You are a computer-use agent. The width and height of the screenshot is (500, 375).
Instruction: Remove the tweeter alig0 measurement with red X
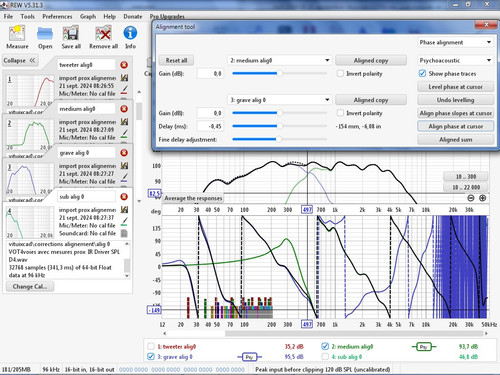tap(124, 65)
